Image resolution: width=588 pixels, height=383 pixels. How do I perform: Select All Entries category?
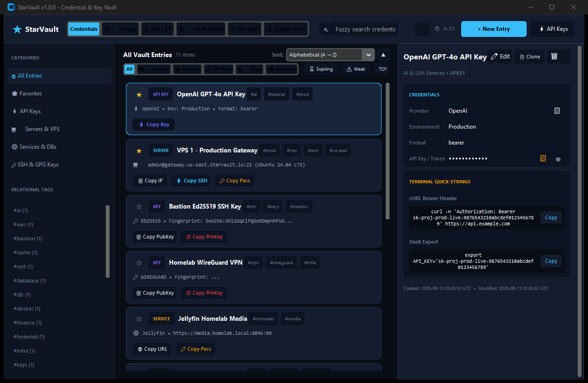coord(59,76)
